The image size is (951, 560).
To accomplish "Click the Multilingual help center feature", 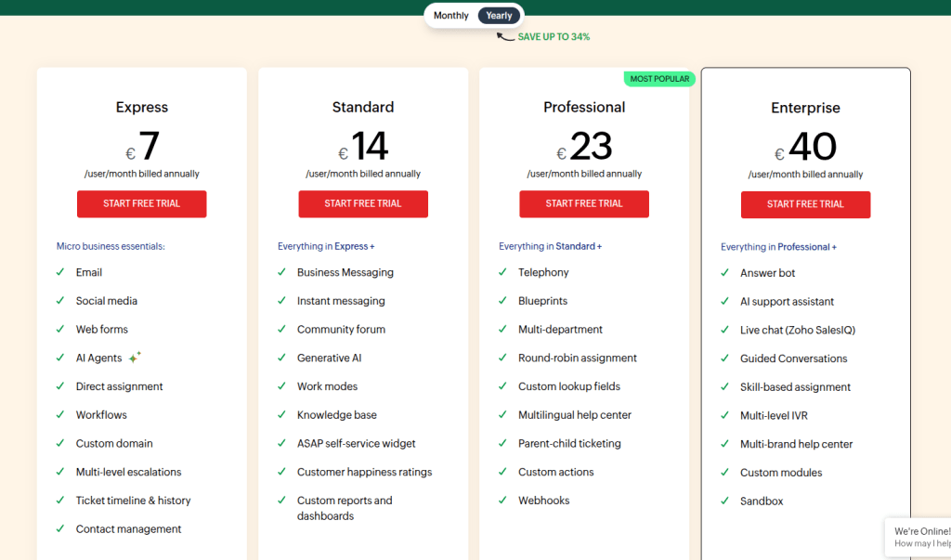I will (574, 415).
